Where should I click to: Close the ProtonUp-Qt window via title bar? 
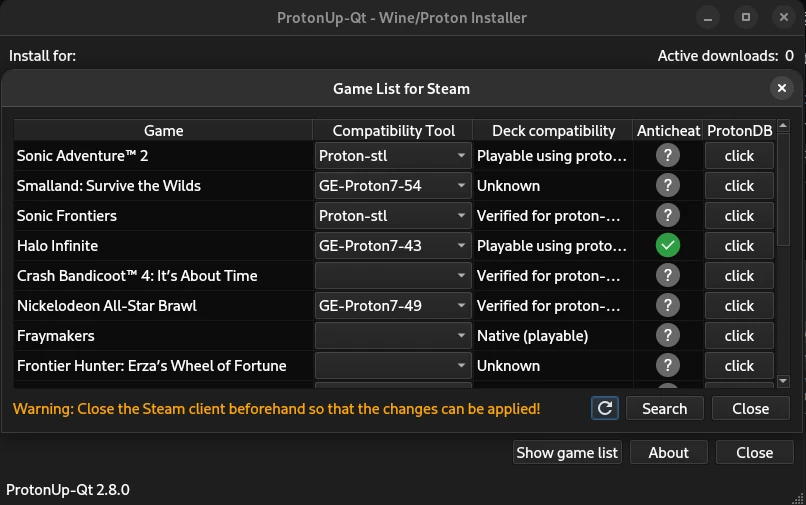(x=783, y=18)
